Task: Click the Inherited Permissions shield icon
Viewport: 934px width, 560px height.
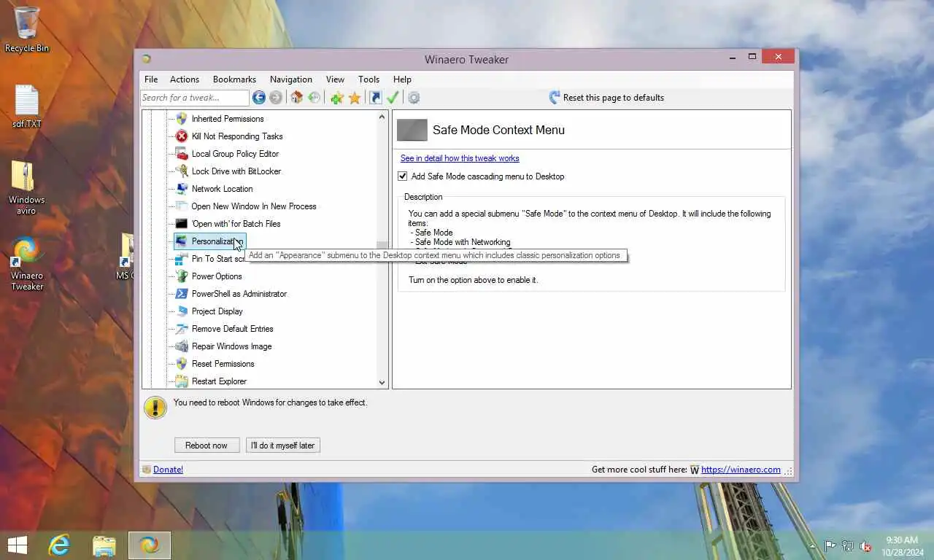Action: tap(182, 119)
